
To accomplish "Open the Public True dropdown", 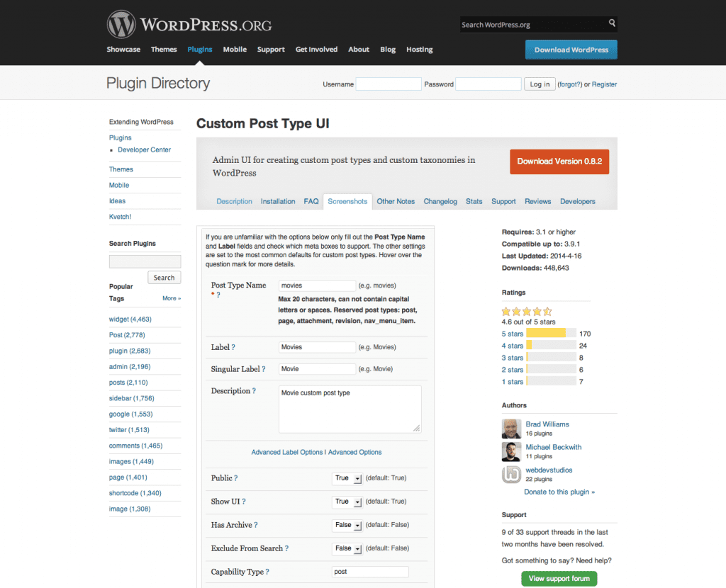I will tap(347, 478).
